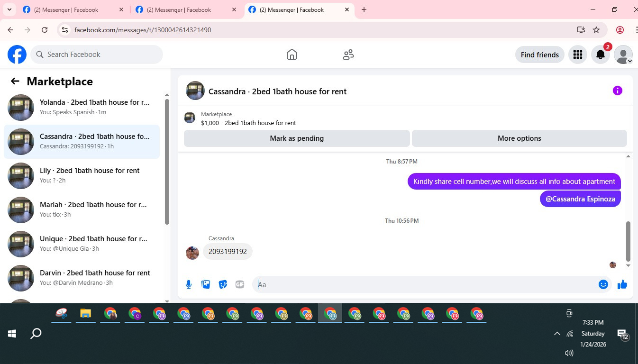The height and width of the screenshot is (364, 638).
Task: Choose a GIF icon
Action: [240, 284]
